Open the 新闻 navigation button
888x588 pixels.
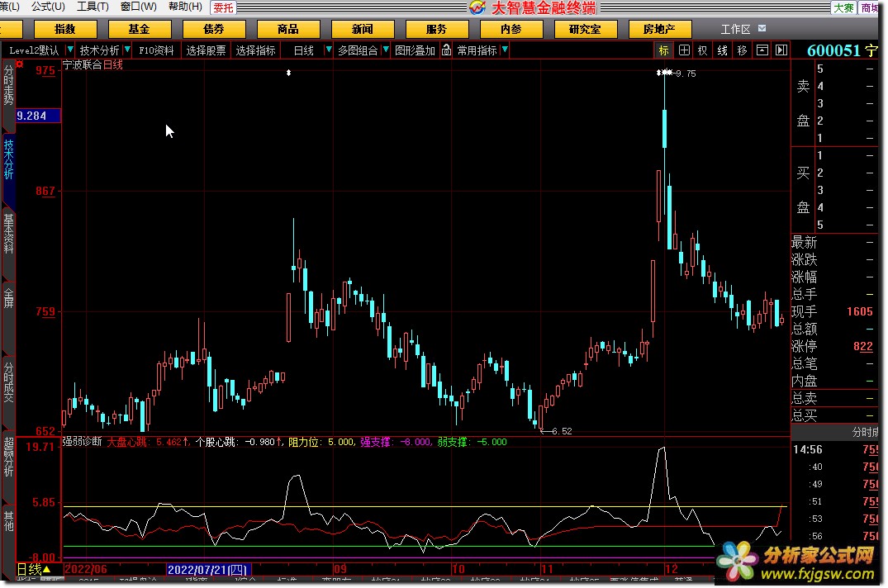[x=363, y=29]
